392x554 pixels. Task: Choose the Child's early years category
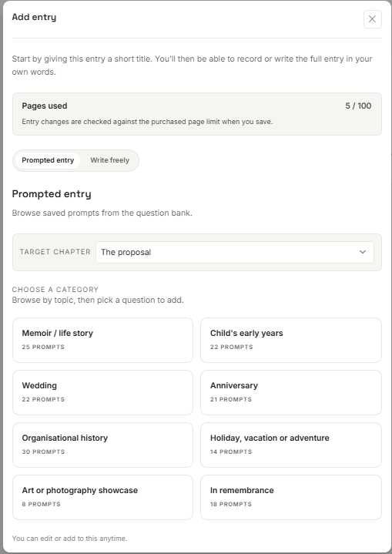(291, 341)
